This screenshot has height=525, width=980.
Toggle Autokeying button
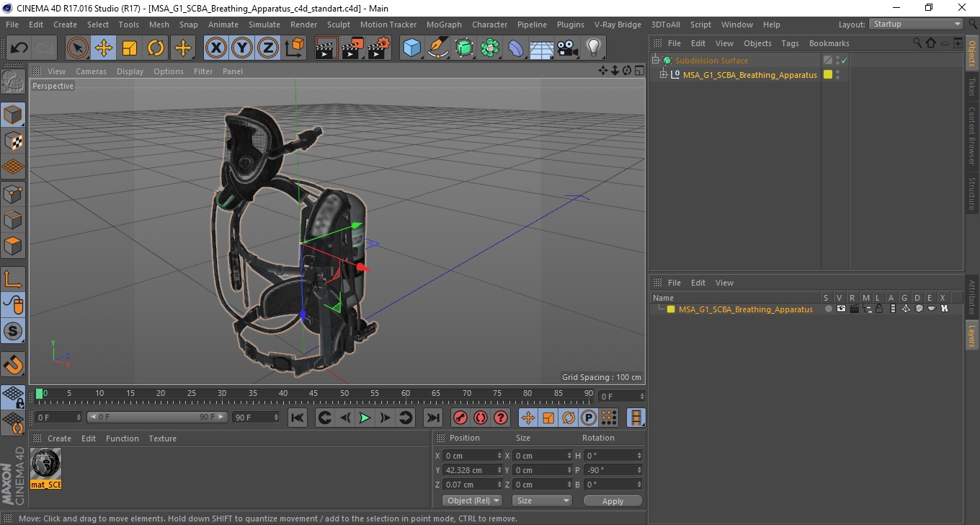coord(481,418)
